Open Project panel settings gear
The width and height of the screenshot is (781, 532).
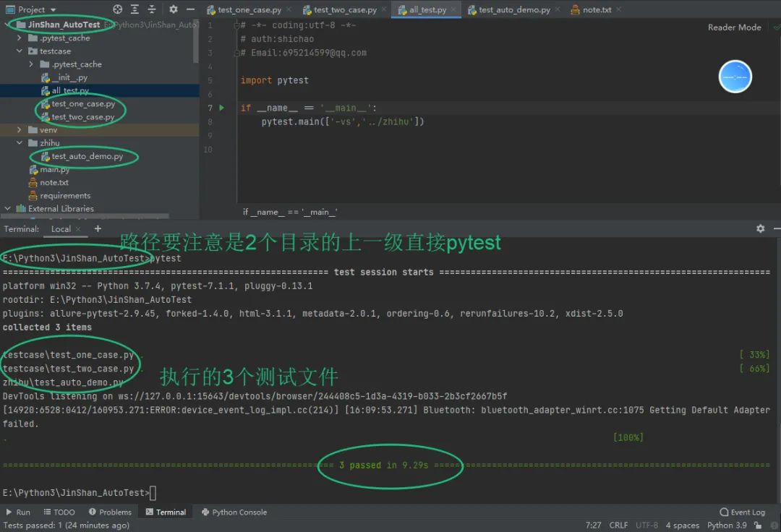pyautogui.click(x=173, y=9)
